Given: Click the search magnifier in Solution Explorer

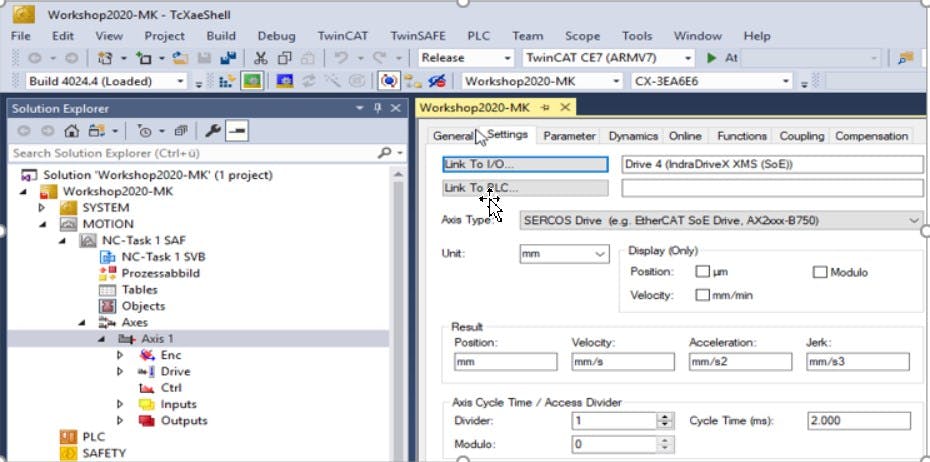Looking at the screenshot, I should point(384,153).
